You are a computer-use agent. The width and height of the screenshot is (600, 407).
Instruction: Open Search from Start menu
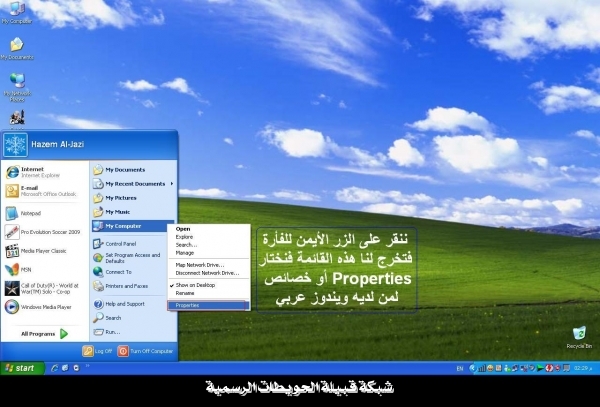click(x=107, y=317)
